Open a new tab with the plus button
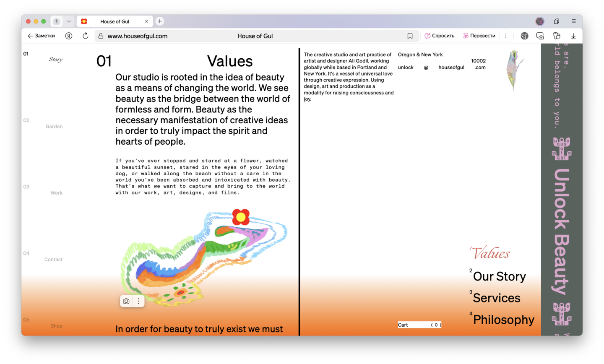 point(160,21)
